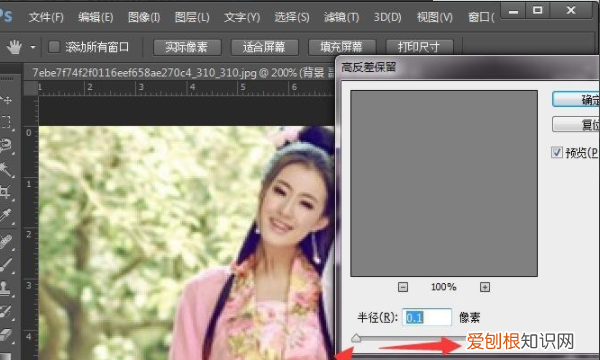Click the 半径 radius value field
600x360 pixels.
(x=427, y=317)
